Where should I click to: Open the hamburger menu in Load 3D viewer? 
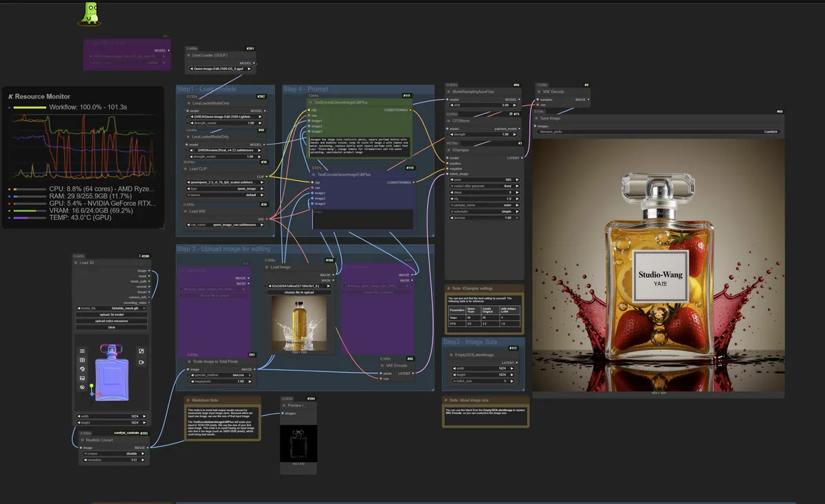[82, 351]
